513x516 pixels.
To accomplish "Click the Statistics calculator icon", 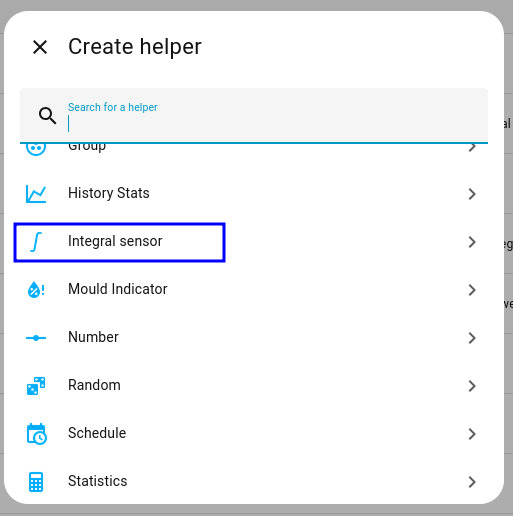I will [x=36, y=482].
